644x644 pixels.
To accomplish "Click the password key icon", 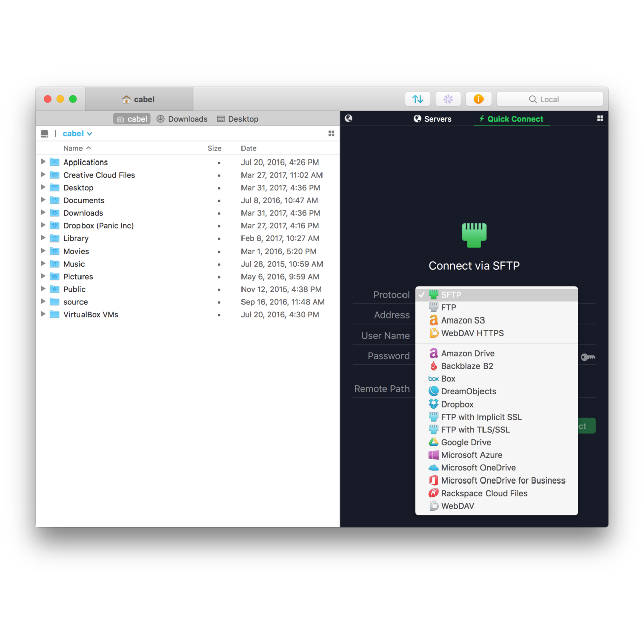I will click(x=588, y=357).
